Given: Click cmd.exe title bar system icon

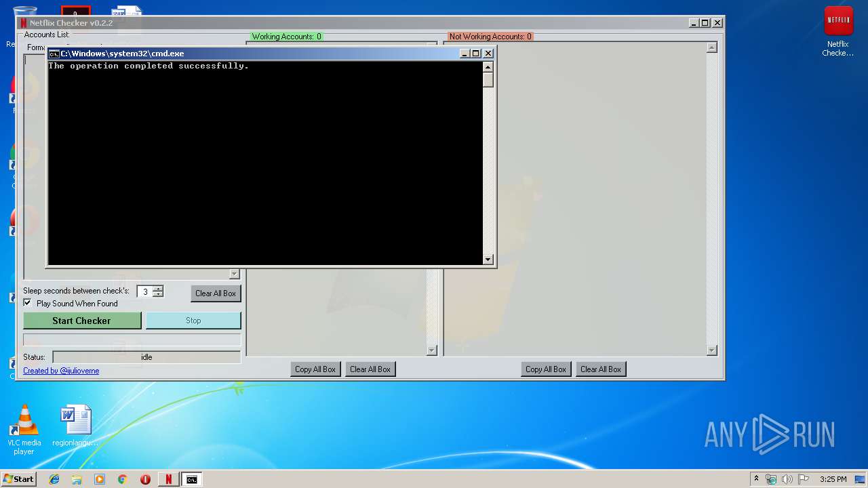Looking at the screenshot, I should (54, 54).
